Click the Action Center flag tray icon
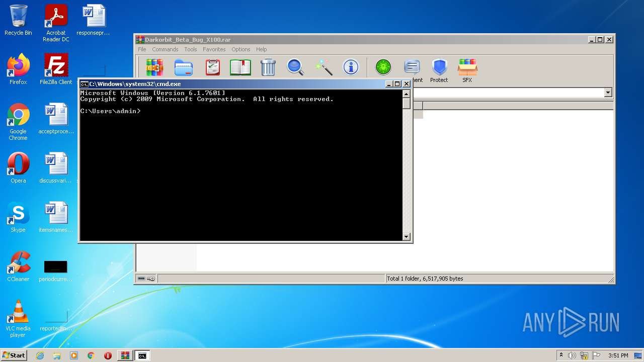644x362 pixels. click(596, 355)
